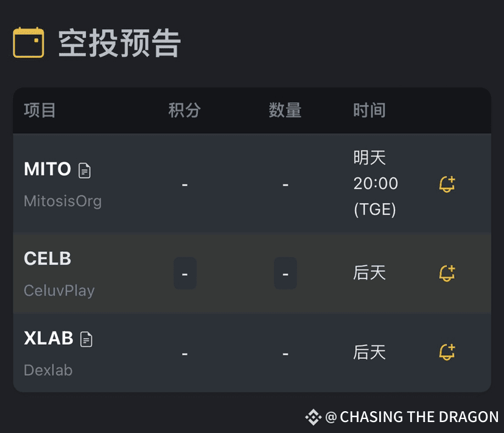
Task: Click the CeluvPlay subtitle
Action: 59,291
